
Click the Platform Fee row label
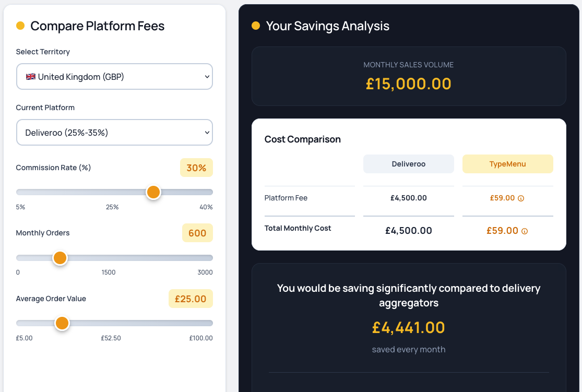coord(286,198)
